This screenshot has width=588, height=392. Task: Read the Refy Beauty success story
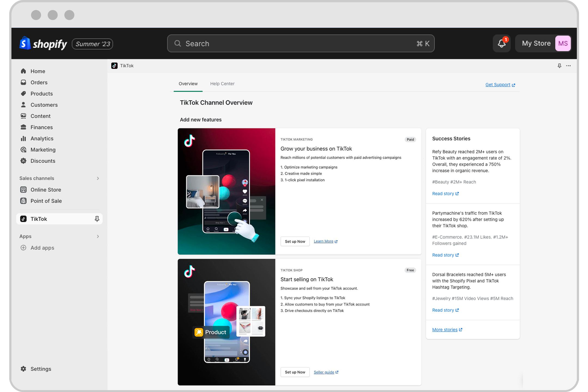tap(443, 193)
